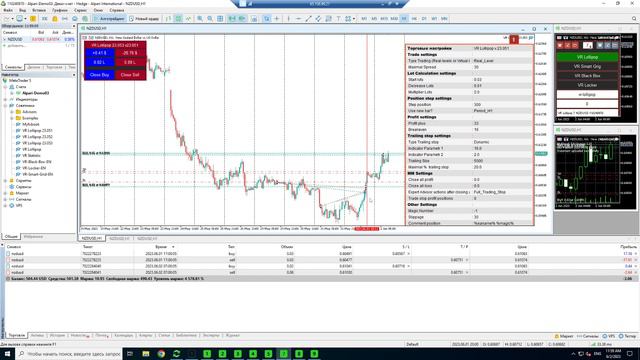Open Windows Start menu

(7, 353)
